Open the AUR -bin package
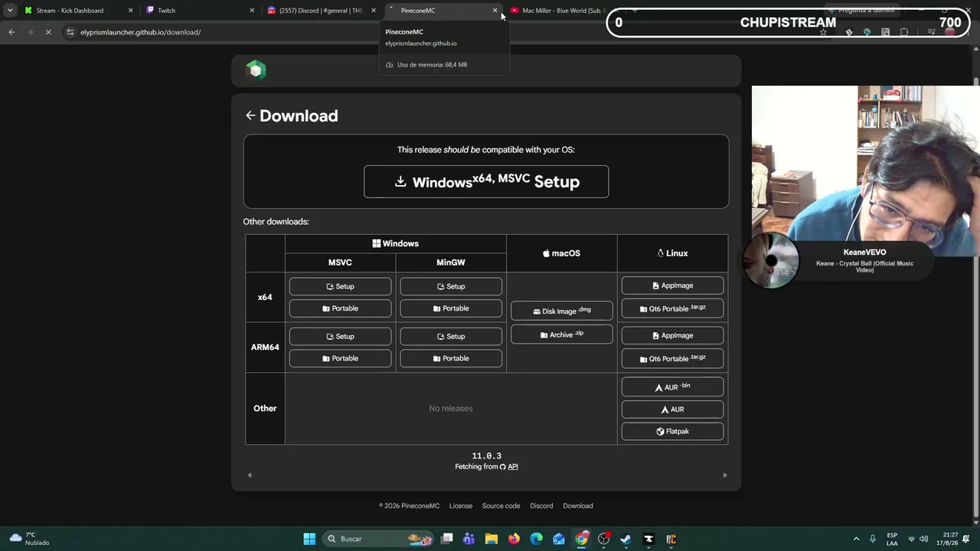This screenshot has width=980, height=551. click(x=672, y=386)
